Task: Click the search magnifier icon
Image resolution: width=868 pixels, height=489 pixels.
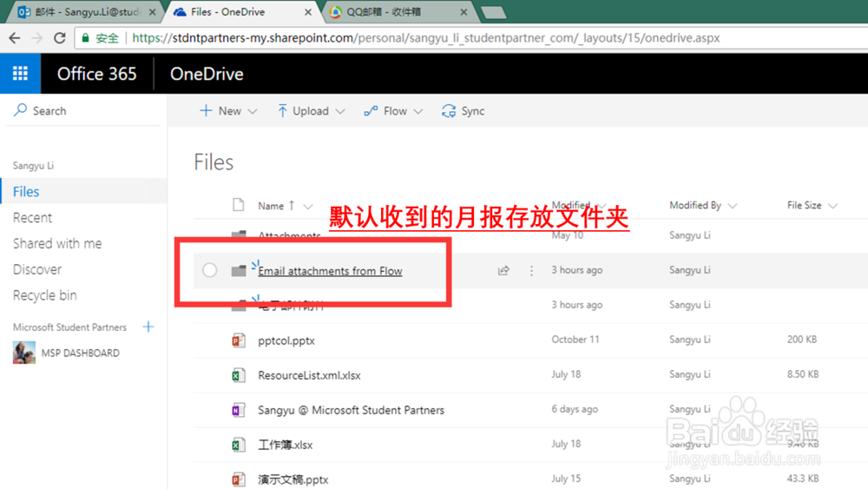Action: click(21, 110)
